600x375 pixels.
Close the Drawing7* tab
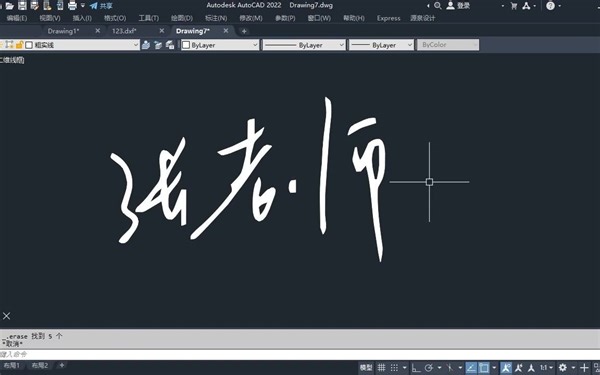click(226, 31)
